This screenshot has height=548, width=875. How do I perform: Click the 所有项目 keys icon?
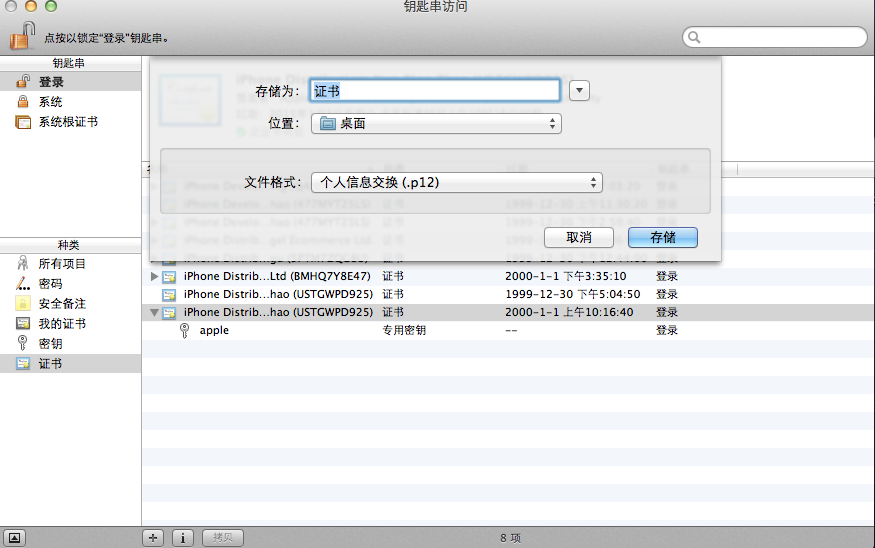23,263
